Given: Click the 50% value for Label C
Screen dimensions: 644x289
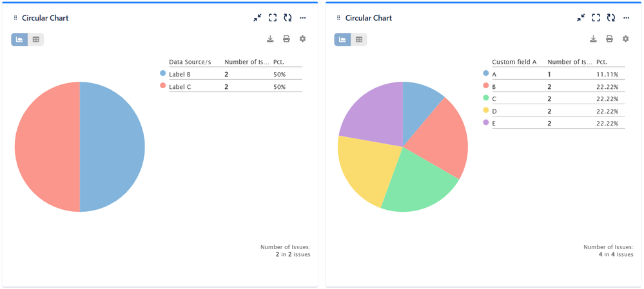Looking at the screenshot, I should (x=279, y=87).
